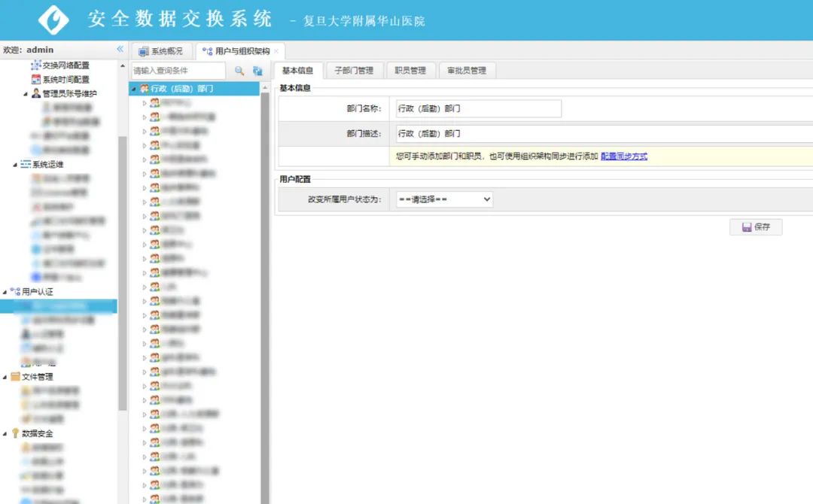Image resolution: width=813 pixels, height=504 pixels.
Task: Click the 管理员账号维护 person icon
Action: pos(35,94)
